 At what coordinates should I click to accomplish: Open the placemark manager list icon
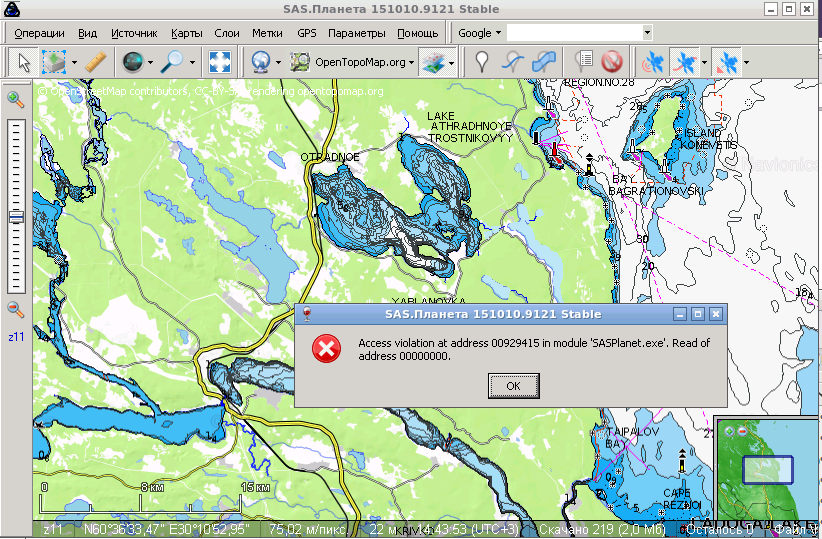pos(585,62)
